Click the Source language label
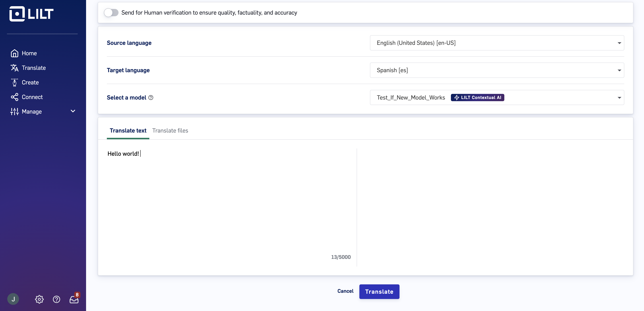 pos(129,43)
